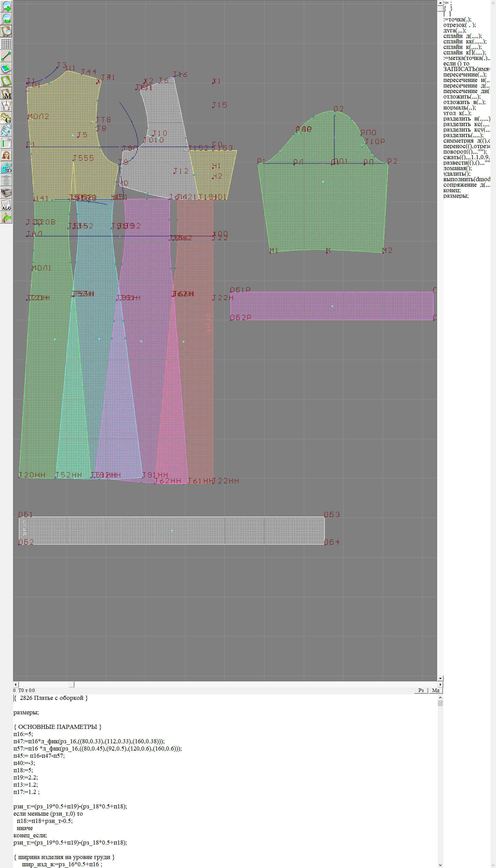Image resolution: width=496 pixels, height=868 pixels.
Task: Place cursor on 'ширина изделия на уровне груди' comment
Action: 64,857
